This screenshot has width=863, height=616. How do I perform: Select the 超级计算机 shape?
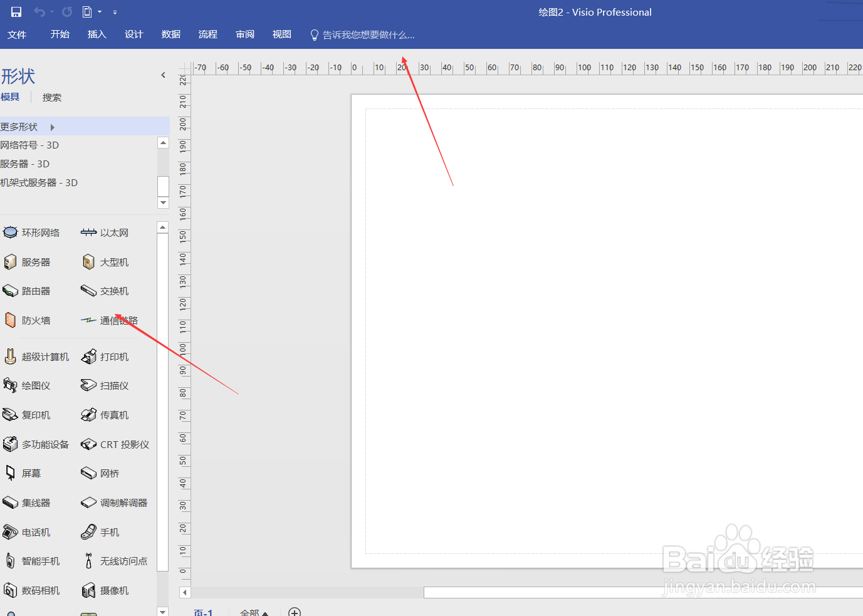[x=36, y=357]
